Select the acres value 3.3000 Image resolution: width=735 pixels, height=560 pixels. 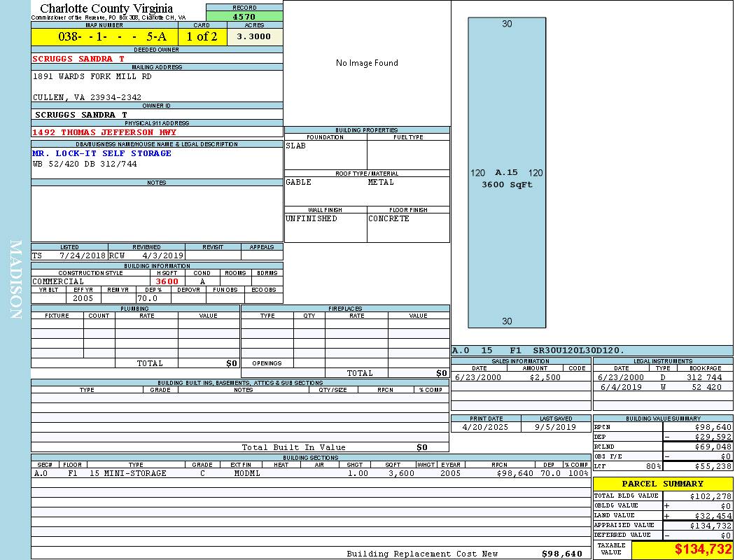click(253, 36)
